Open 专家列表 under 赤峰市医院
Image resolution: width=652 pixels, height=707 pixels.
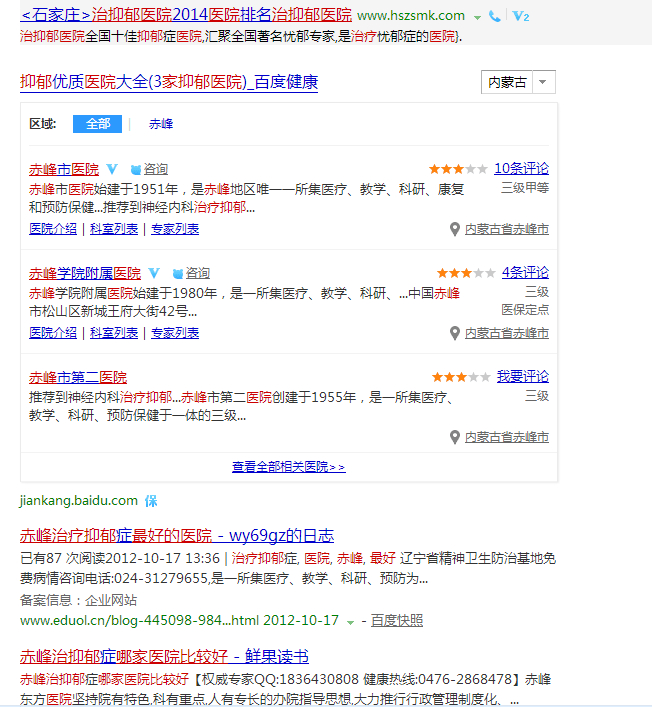pos(175,229)
